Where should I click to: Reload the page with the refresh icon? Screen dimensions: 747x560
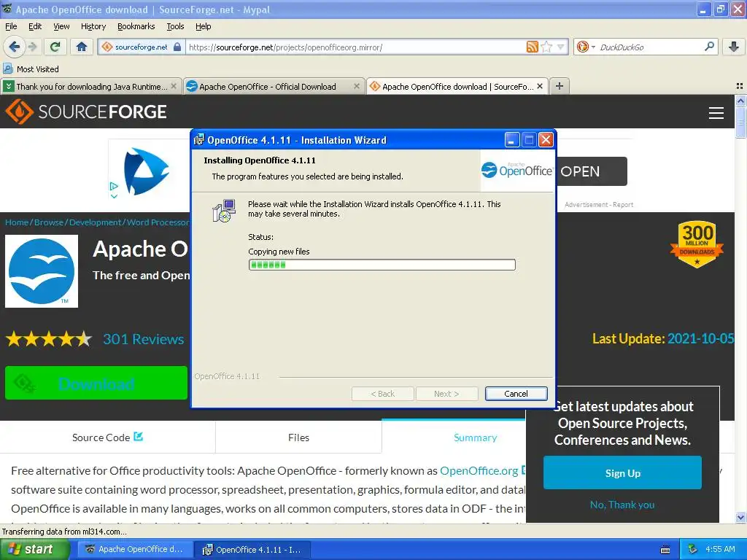[55, 47]
